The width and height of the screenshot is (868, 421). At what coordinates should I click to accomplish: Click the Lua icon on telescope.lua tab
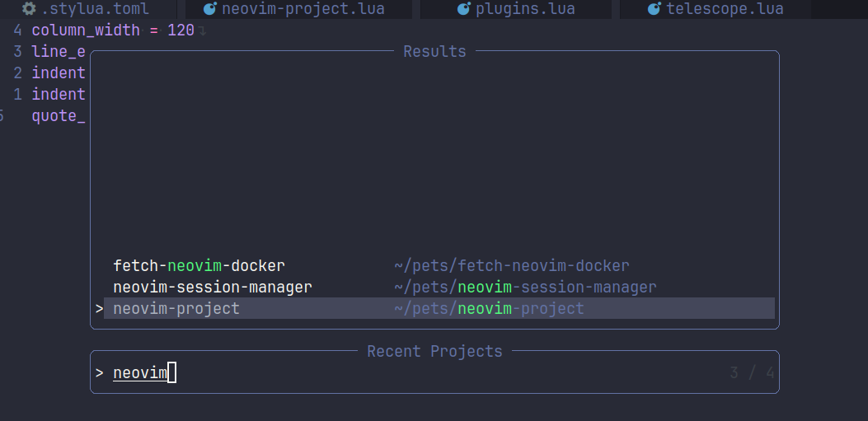655,9
